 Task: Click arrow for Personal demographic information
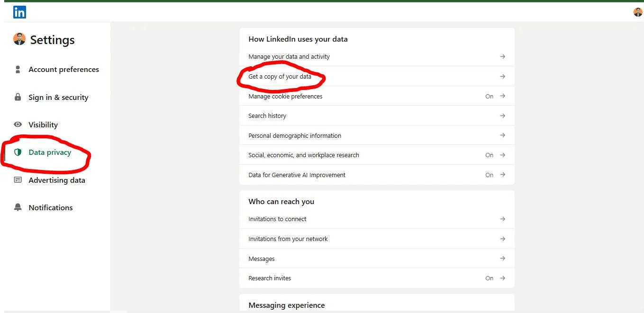click(x=503, y=135)
